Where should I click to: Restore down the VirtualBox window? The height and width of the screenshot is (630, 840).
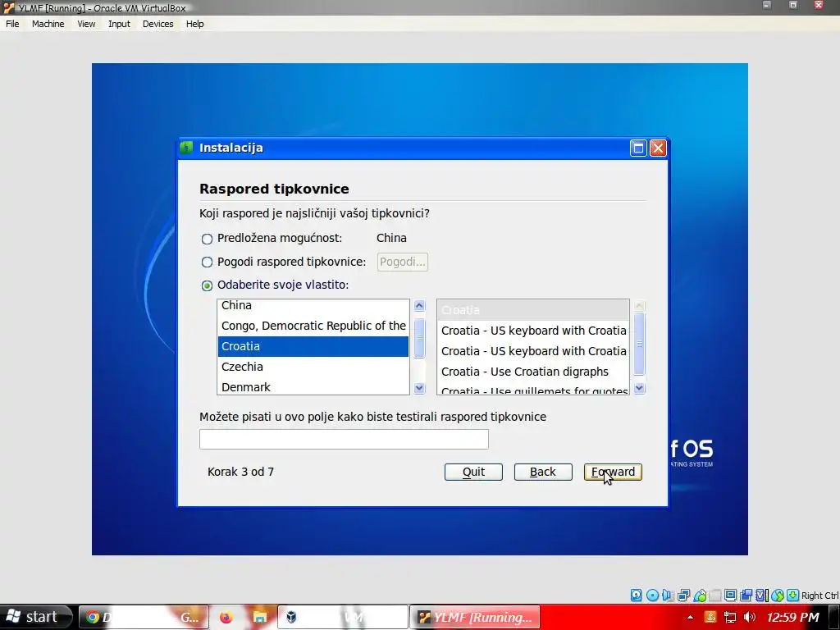pos(793,6)
